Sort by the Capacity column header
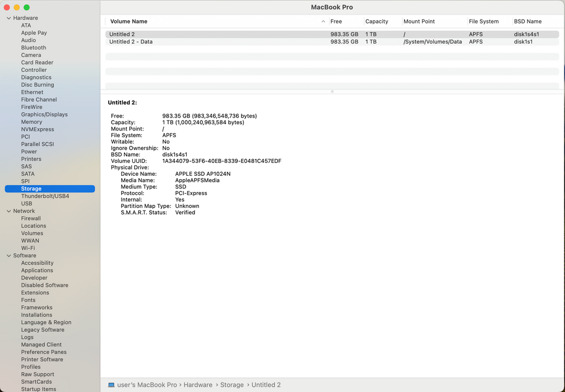This screenshot has width=565, height=392. point(377,21)
